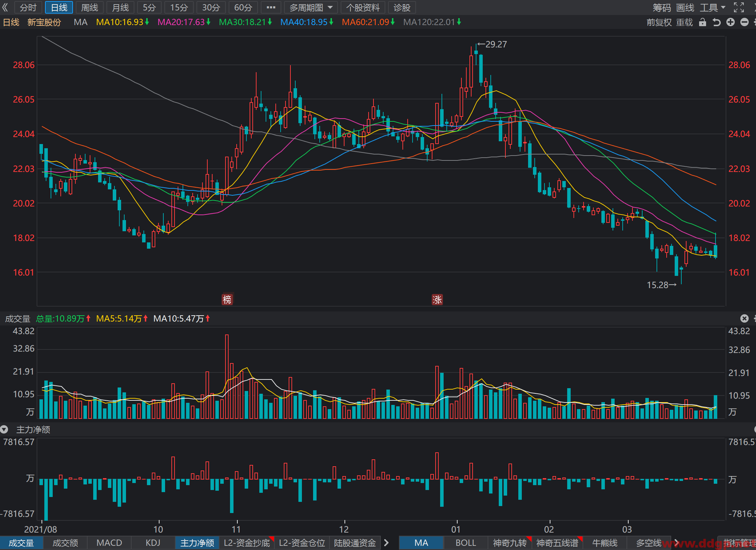
Task: Select the 分时 timeframe tab
Action: tap(28, 7)
